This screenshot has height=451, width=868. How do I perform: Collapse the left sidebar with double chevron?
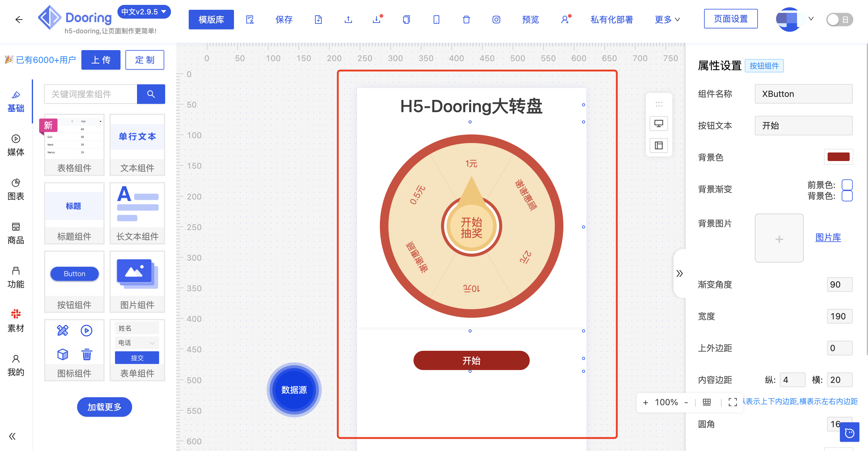(x=13, y=436)
